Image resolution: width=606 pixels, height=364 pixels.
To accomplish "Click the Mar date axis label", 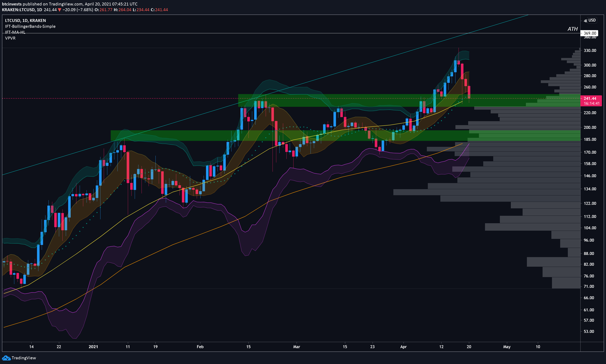I will click(x=296, y=347).
